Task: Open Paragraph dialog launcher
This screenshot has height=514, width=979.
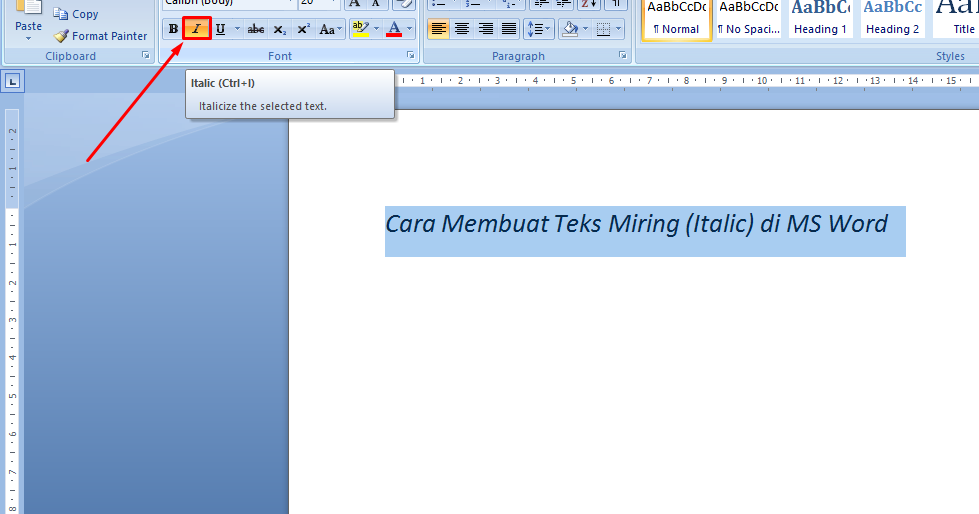Action: click(622, 56)
